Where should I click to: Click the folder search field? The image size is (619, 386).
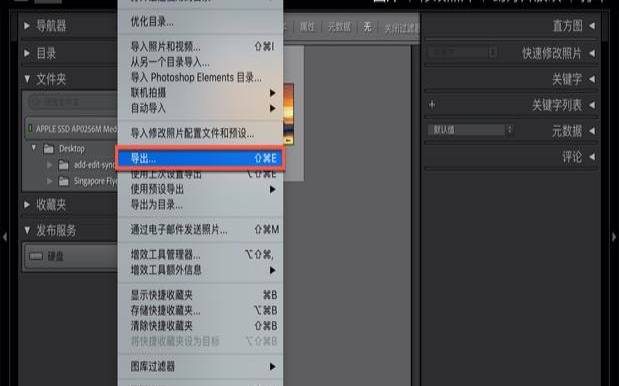click(73, 103)
